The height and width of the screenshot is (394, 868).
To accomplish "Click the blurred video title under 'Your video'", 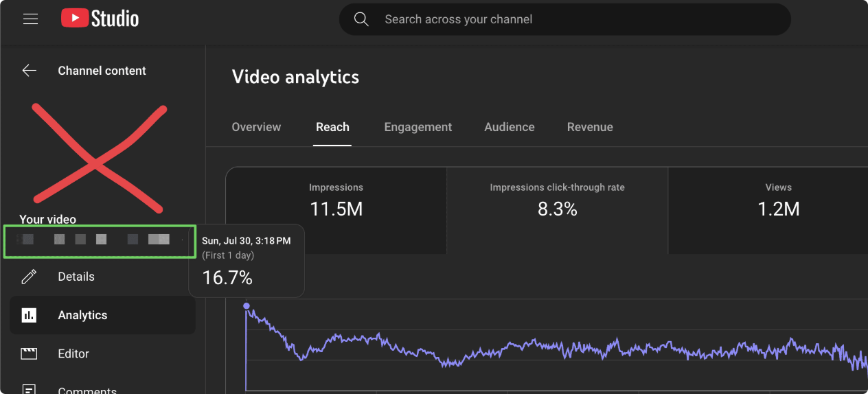I will pyautogui.click(x=99, y=240).
